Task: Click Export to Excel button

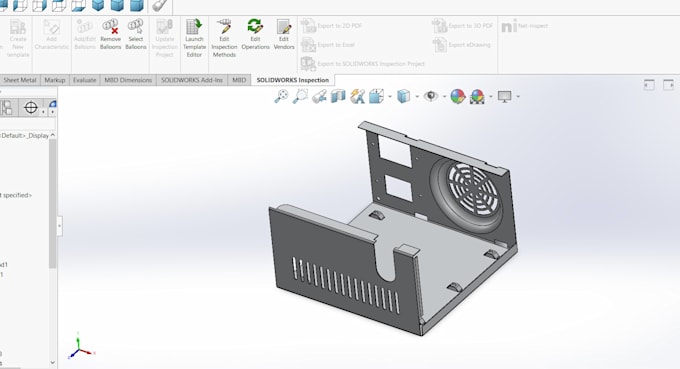Action: [x=328, y=45]
